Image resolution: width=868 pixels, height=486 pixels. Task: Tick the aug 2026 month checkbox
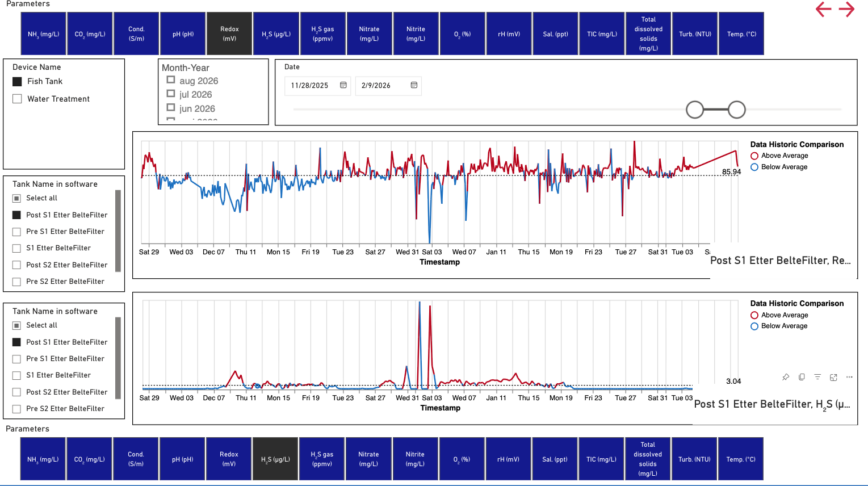pos(170,80)
